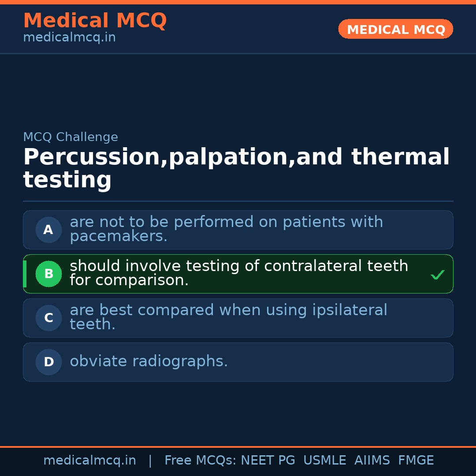Click the question heading 'Percussion,palpation,and thermal testing'
Viewport: 476px width, 476px height.
pos(236,168)
